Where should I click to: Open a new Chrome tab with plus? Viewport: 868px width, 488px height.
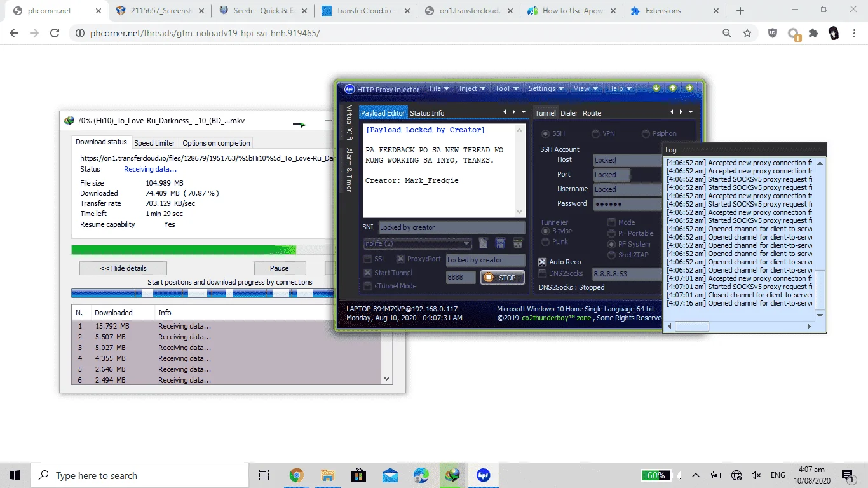point(740,11)
